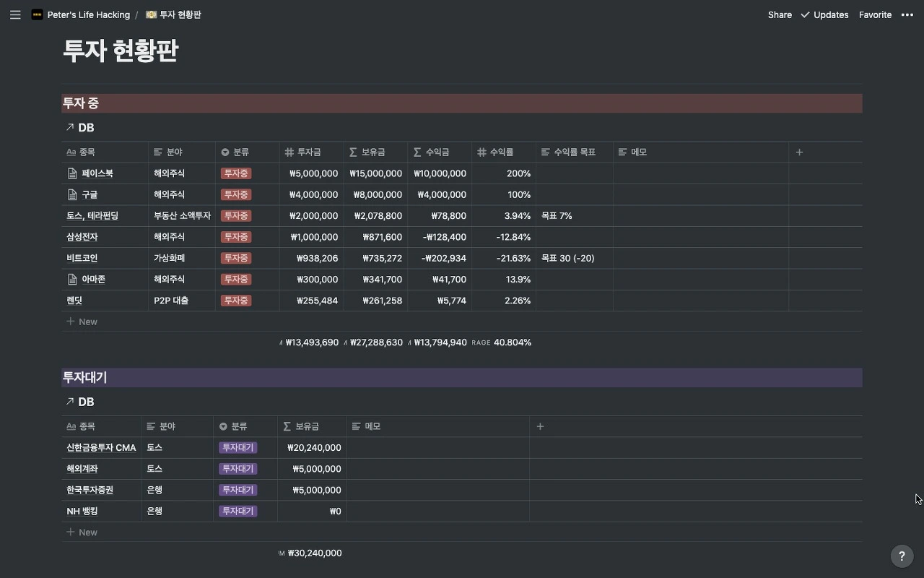Open the hamburger sidebar menu
The height and width of the screenshot is (578, 924).
15,14
